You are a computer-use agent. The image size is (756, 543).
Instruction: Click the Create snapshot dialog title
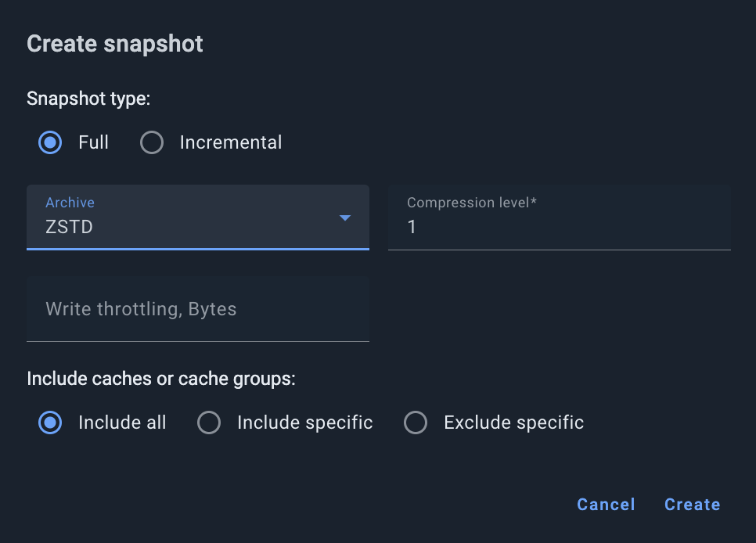[115, 44]
